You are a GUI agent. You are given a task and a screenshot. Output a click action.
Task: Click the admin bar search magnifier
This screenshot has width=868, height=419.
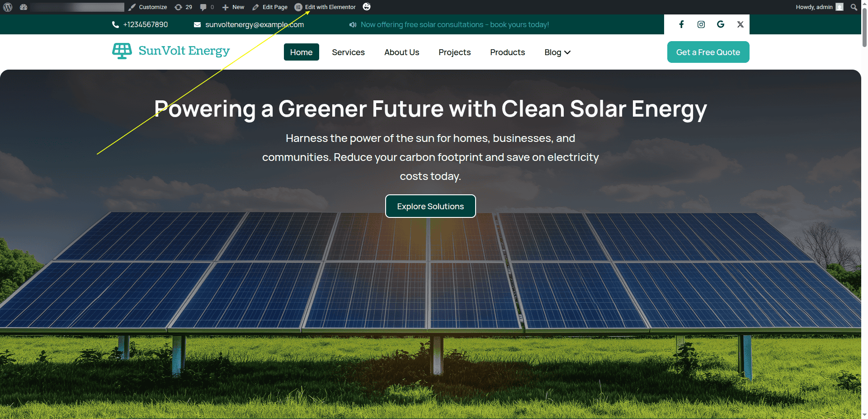click(x=854, y=7)
